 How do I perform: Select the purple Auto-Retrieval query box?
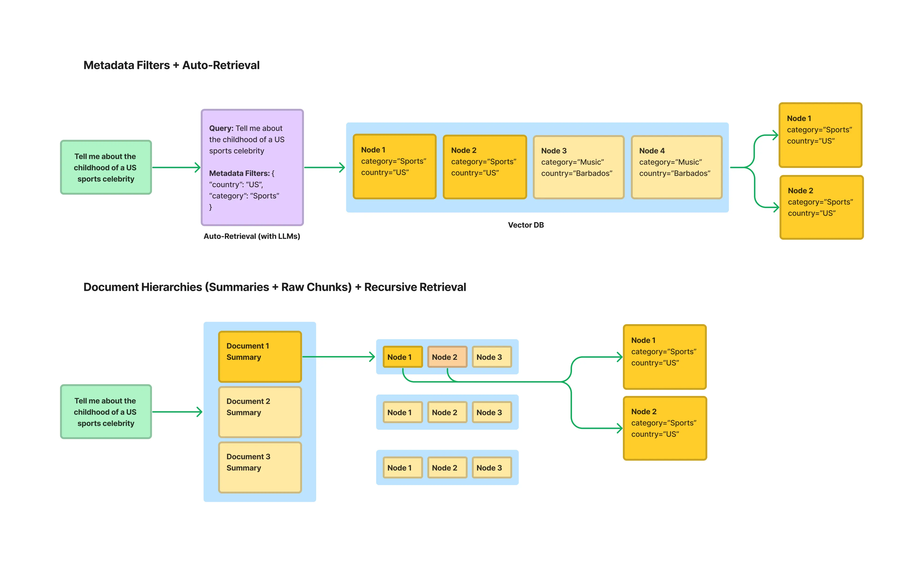(252, 167)
